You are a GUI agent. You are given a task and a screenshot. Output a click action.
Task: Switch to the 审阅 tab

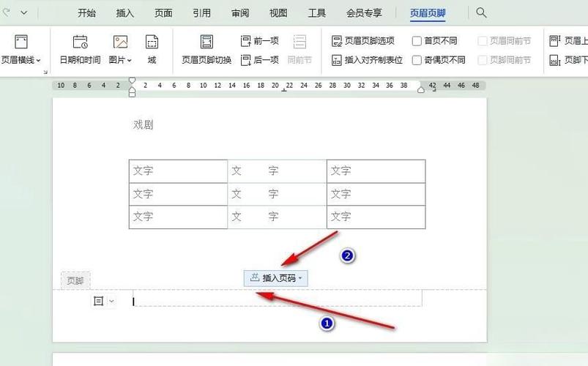(x=240, y=13)
